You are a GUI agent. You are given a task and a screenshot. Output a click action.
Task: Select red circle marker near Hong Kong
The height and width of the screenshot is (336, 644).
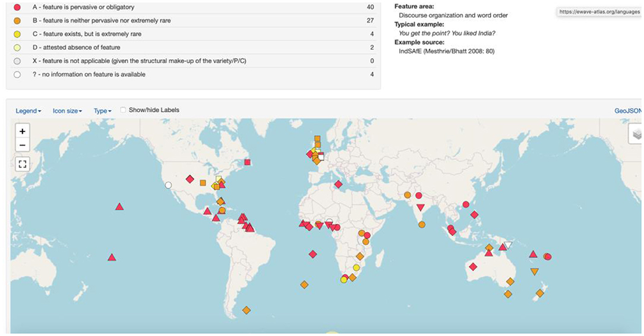click(466, 205)
